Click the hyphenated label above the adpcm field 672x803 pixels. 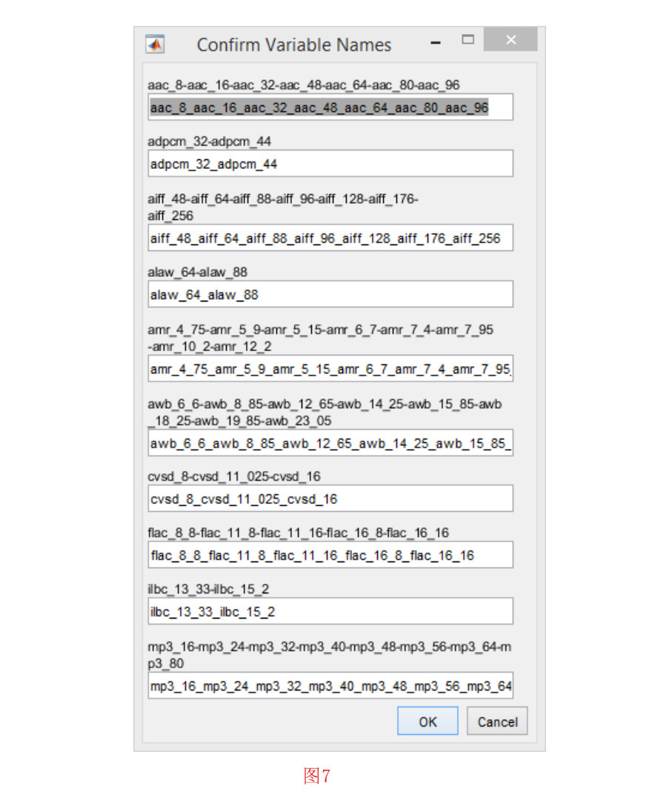pos(210,141)
